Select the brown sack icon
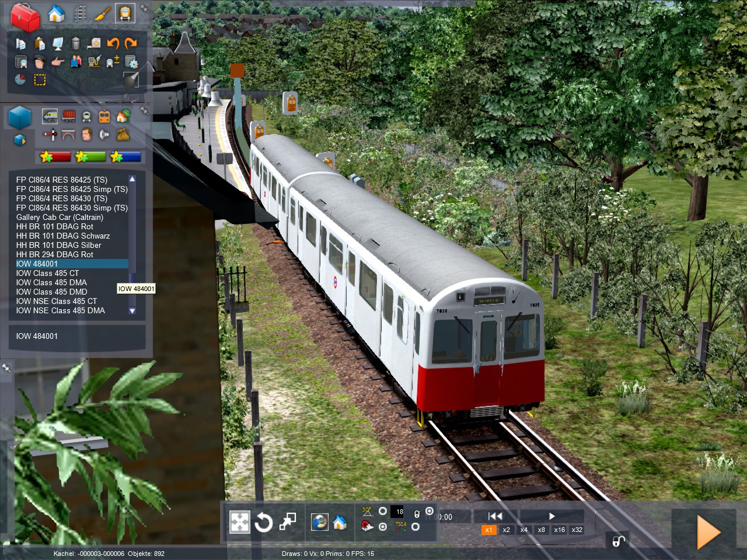 123,135
